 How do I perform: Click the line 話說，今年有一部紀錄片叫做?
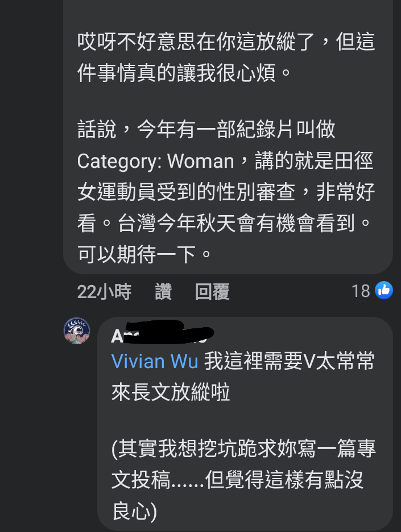206,129
